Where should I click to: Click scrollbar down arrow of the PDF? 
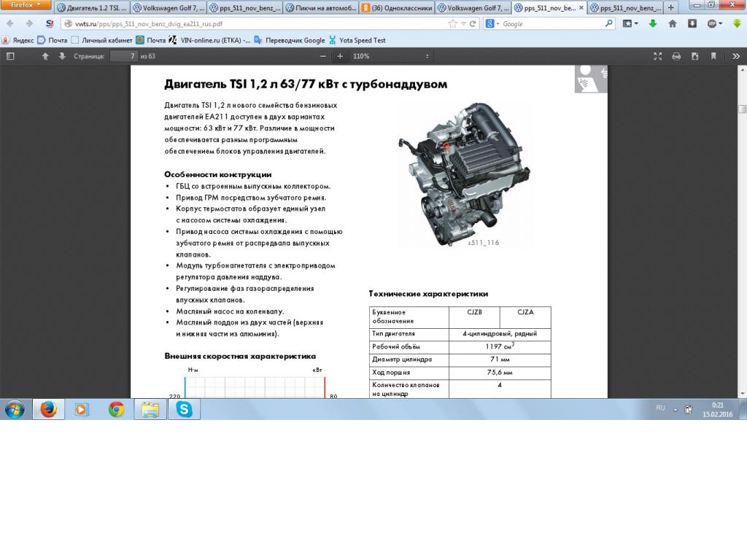pos(742,394)
